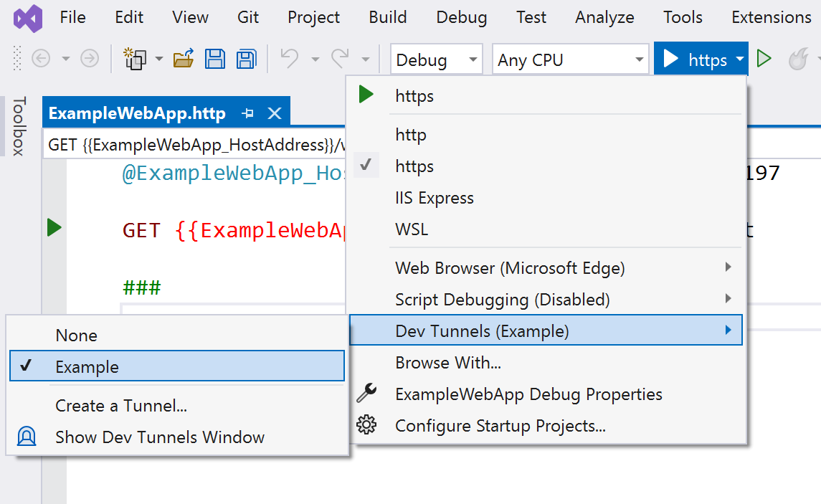Viewport: 821px width, 504px height.
Task: Expand the Hot Reload dropdown arrow
Action: tap(817, 59)
